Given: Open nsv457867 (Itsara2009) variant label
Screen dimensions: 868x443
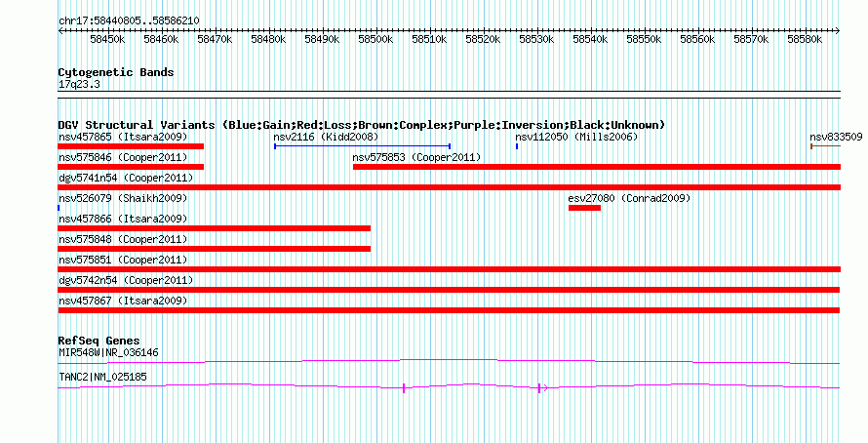Looking at the screenshot, I should point(123,301).
